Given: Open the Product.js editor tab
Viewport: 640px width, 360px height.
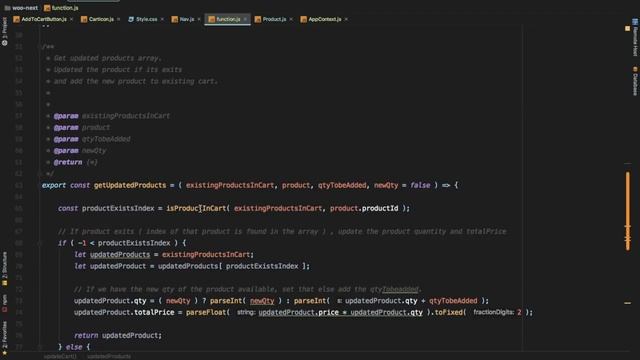Looking at the screenshot, I should (273, 19).
